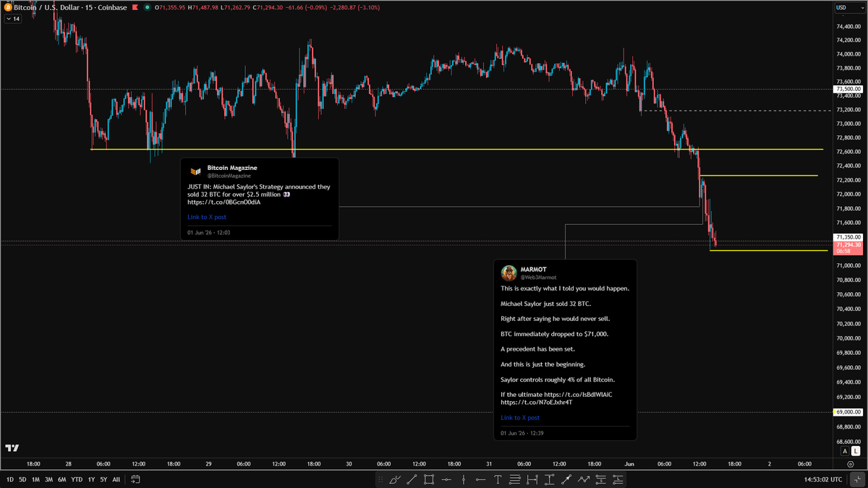
Task: Set range to YTD
Action: 77,479
